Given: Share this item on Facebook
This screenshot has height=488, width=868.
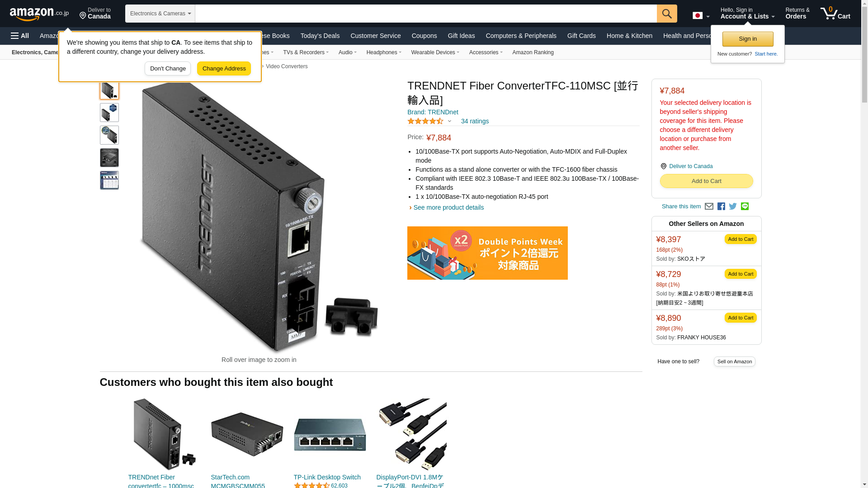Looking at the screenshot, I should tap(721, 206).
